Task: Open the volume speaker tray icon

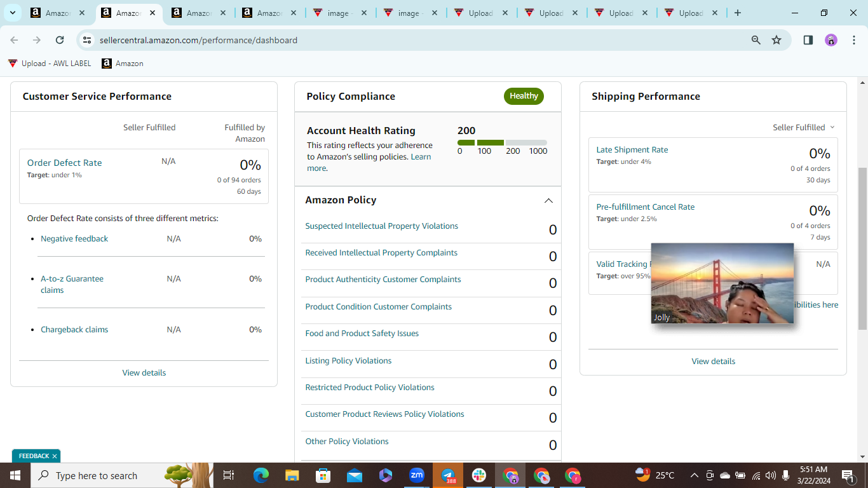Action: [x=771, y=475]
